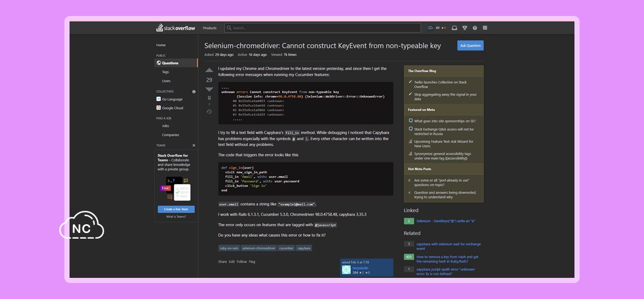Click the asked Feb 3 timestamp
Image resolution: width=644 pixels, height=299 pixels.
(355, 262)
